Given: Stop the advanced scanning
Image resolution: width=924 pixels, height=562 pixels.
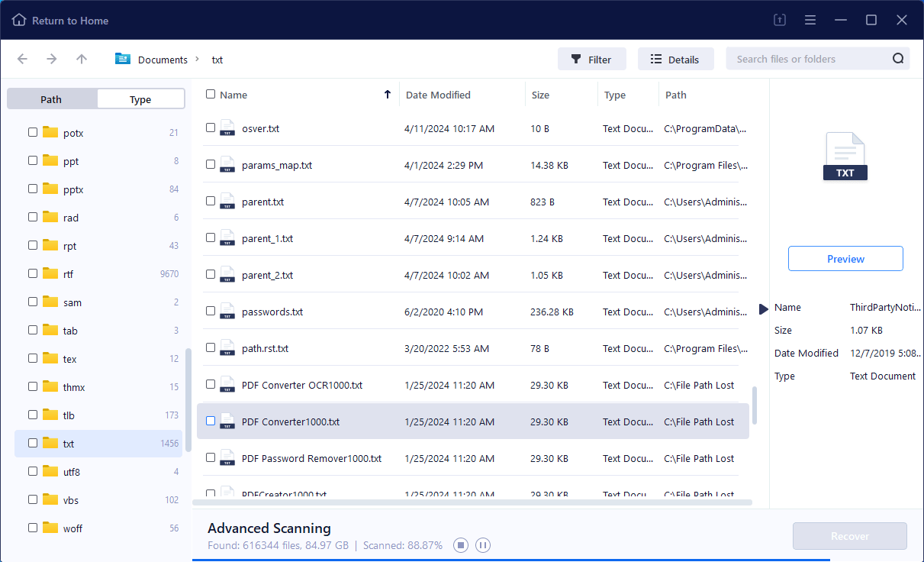Looking at the screenshot, I should tap(460, 545).
